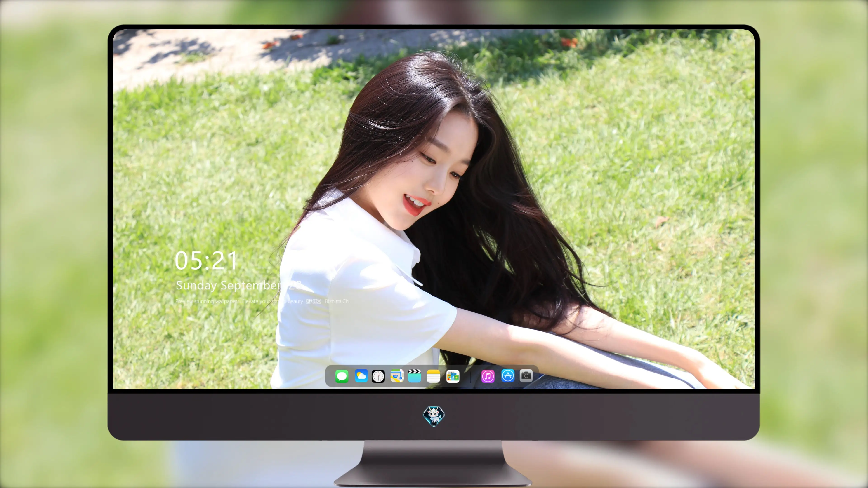
Task: Open the colorful pages gallery dock icon
Action: tap(453, 376)
